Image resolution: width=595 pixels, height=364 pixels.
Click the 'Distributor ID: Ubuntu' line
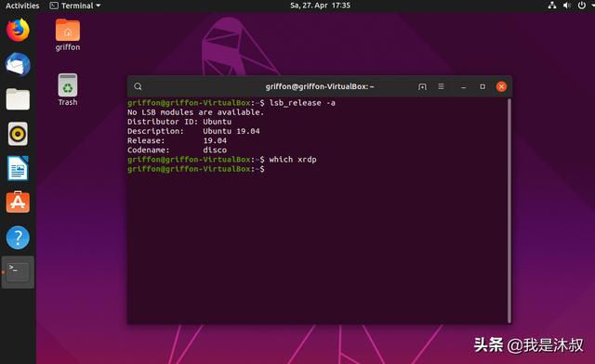(179, 122)
